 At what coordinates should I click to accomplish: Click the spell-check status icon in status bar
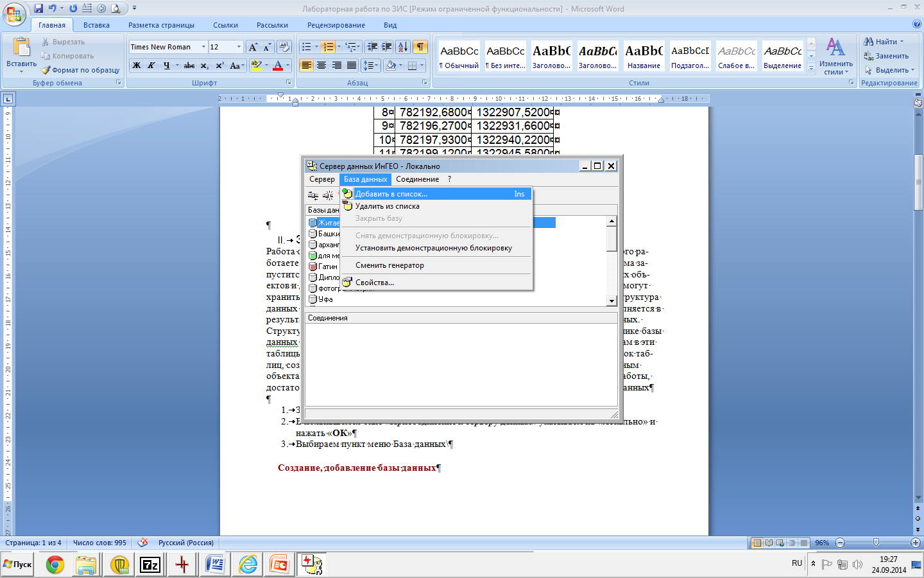142,543
